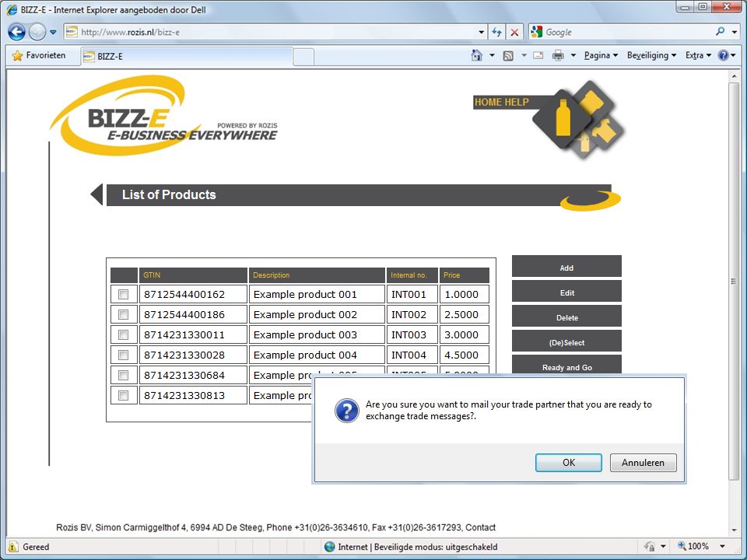Image resolution: width=747 pixels, height=560 pixels.
Task: Open the Extra menu
Action: click(698, 56)
